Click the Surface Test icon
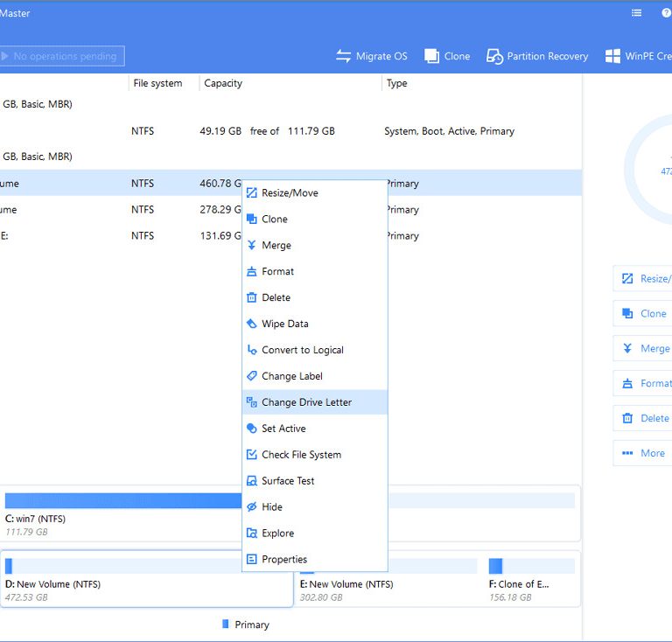Image resolution: width=672 pixels, height=642 pixels. 252,480
